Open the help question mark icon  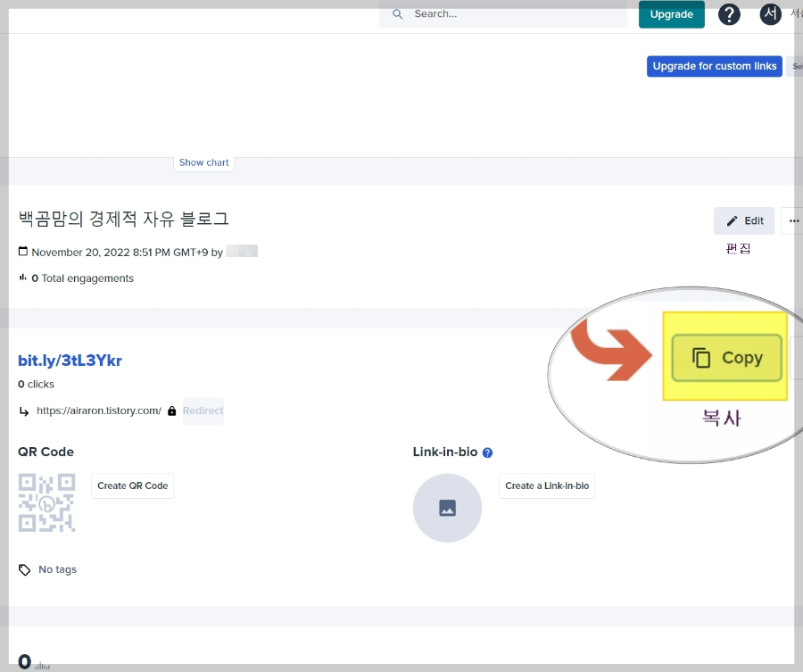pyautogui.click(x=729, y=14)
